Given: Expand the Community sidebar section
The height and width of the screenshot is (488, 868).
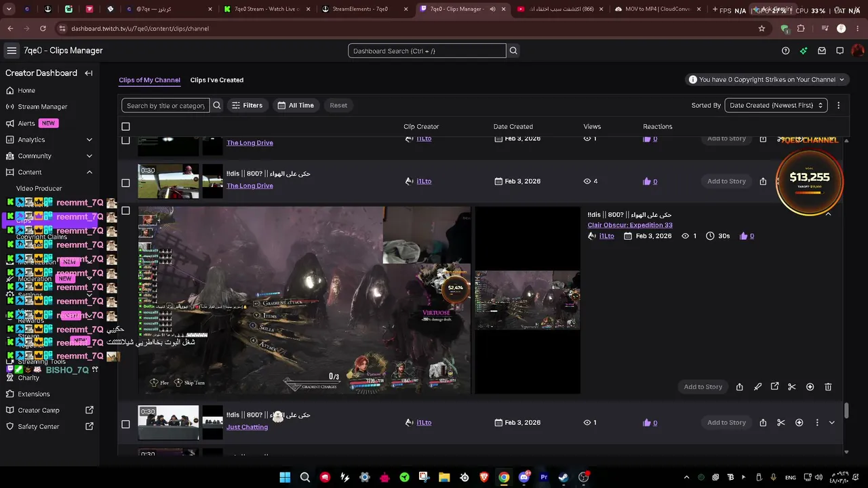Looking at the screenshot, I should point(89,156).
